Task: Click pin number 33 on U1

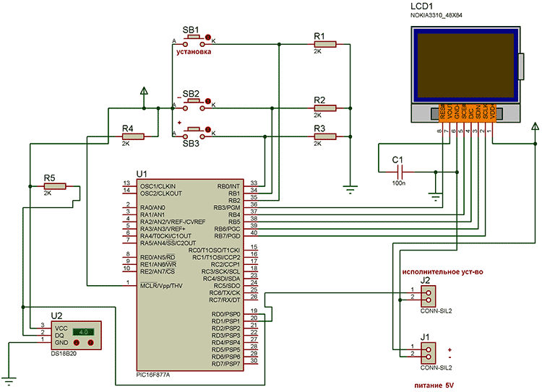Action: (x=254, y=183)
